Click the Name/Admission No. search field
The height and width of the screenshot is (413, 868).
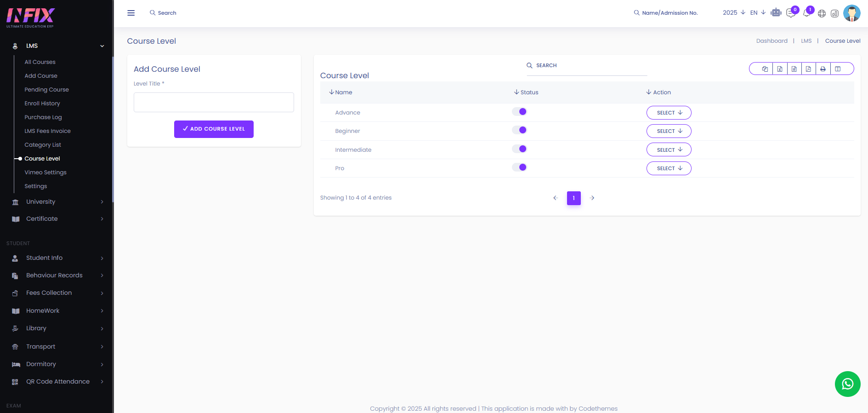(670, 13)
